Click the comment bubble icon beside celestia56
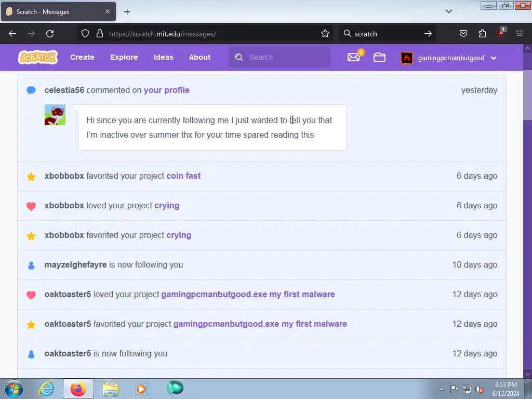 click(31, 90)
